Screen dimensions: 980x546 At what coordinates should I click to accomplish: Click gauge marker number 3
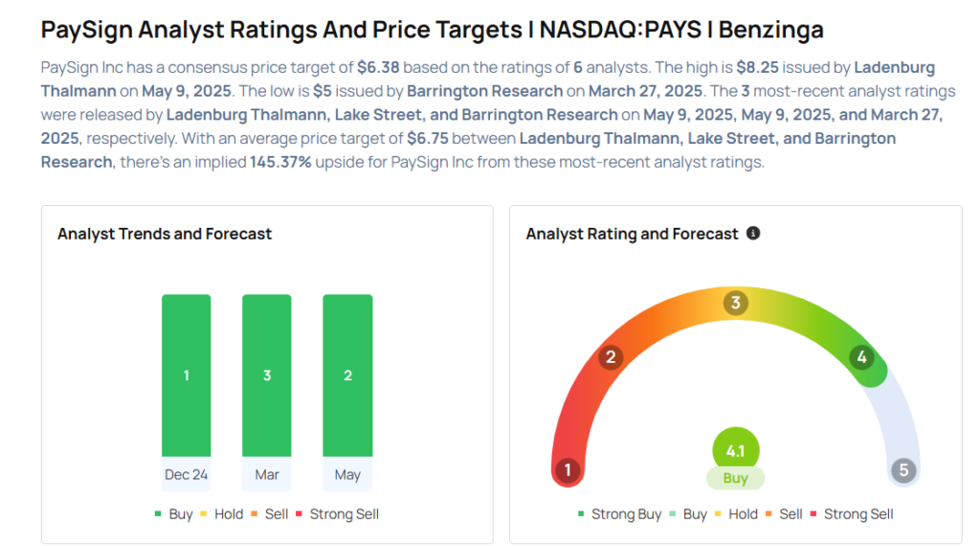click(x=735, y=303)
